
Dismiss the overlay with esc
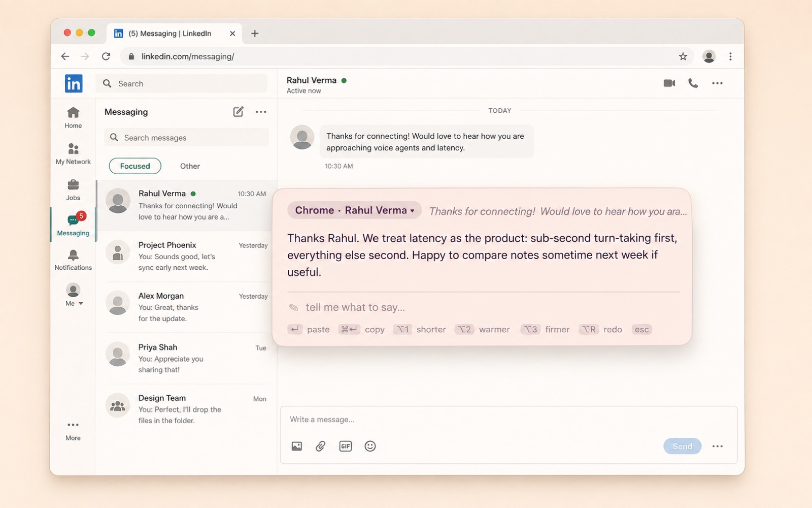[x=641, y=329]
